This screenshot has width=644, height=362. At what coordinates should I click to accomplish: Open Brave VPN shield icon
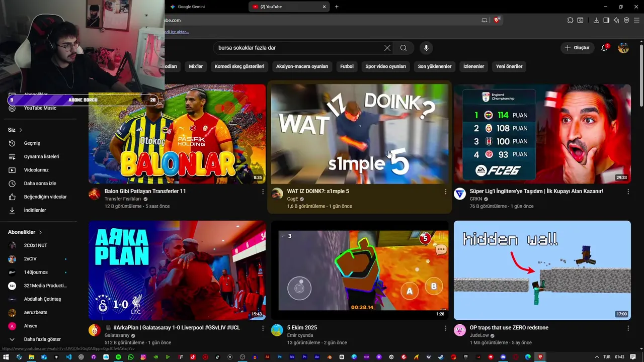tap(626, 20)
